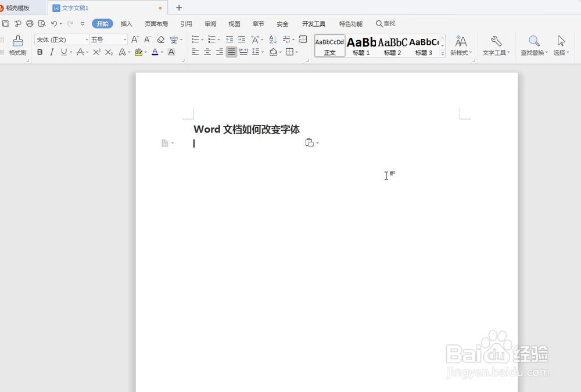Open the highlight color dropdown arrow
This screenshot has width=581, height=392.
coord(146,52)
